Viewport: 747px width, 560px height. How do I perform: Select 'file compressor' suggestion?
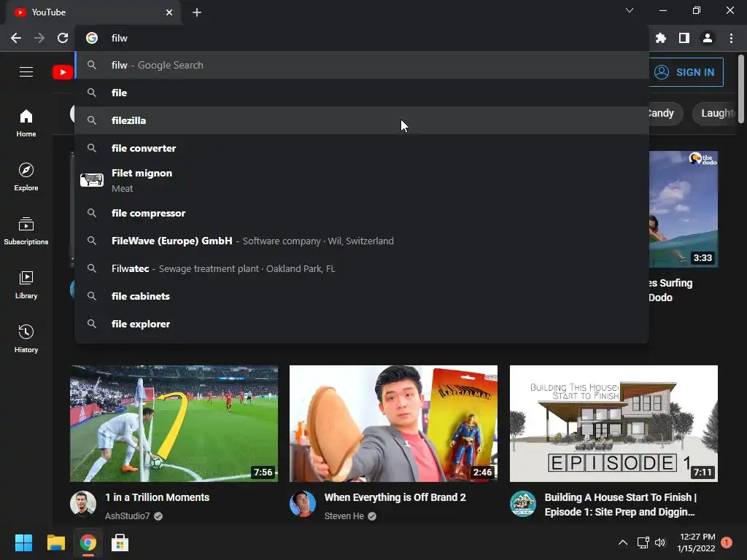pyautogui.click(x=362, y=214)
